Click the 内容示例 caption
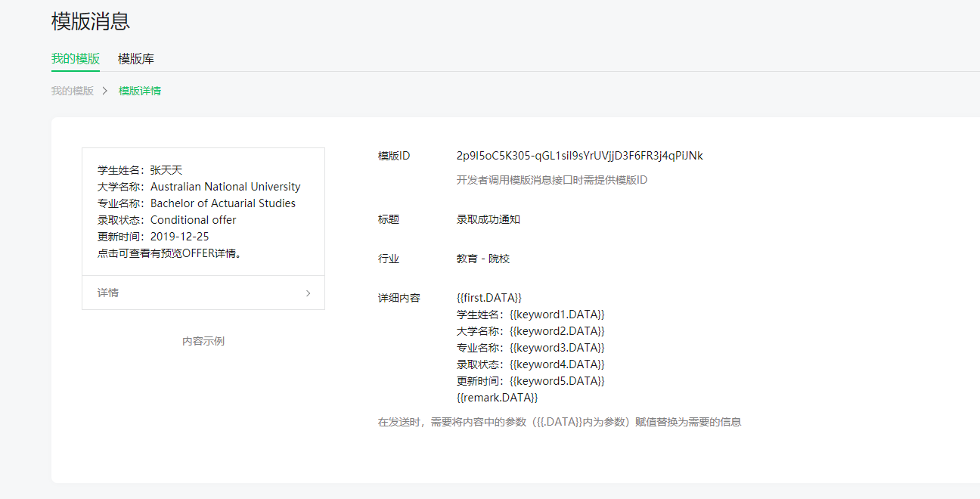 [x=203, y=341]
